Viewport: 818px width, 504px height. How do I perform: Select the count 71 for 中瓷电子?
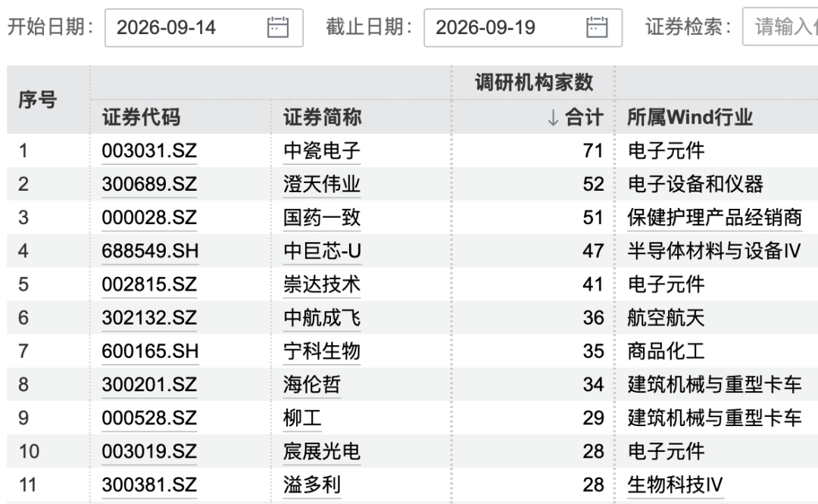click(x=593, y=151)
